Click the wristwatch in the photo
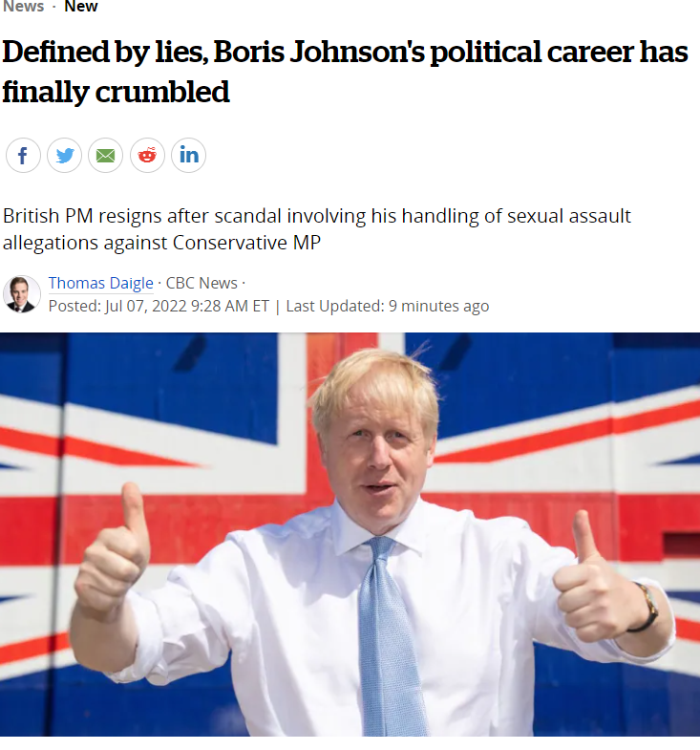700x750 pixels. pyautogui.click(x=647, y=608)
